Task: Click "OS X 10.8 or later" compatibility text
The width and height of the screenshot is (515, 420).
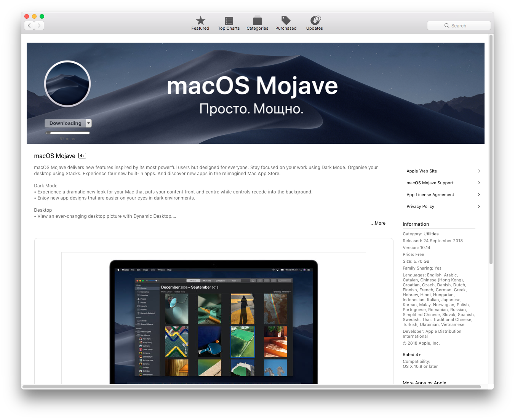Action: (x=420, y=367)
